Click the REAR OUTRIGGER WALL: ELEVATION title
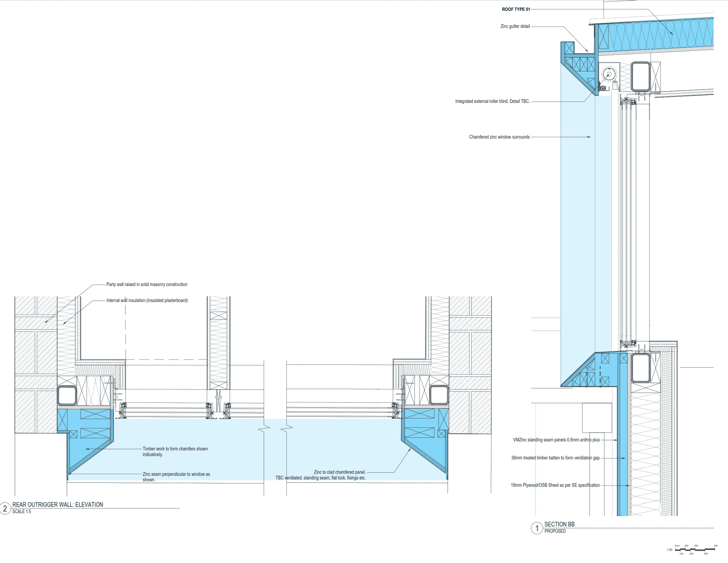Viewport: 728px width, 563px height. pyautogui.click(x=58, y=504)
